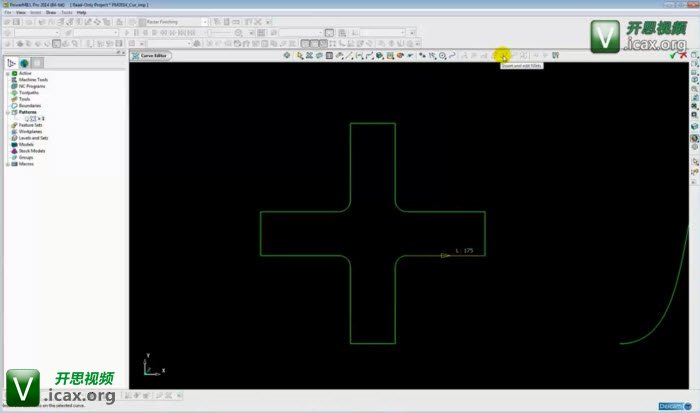Screen dimensions: 700x413
Task: Cancel curve editor changes with red X
Action: pos(683,55)
